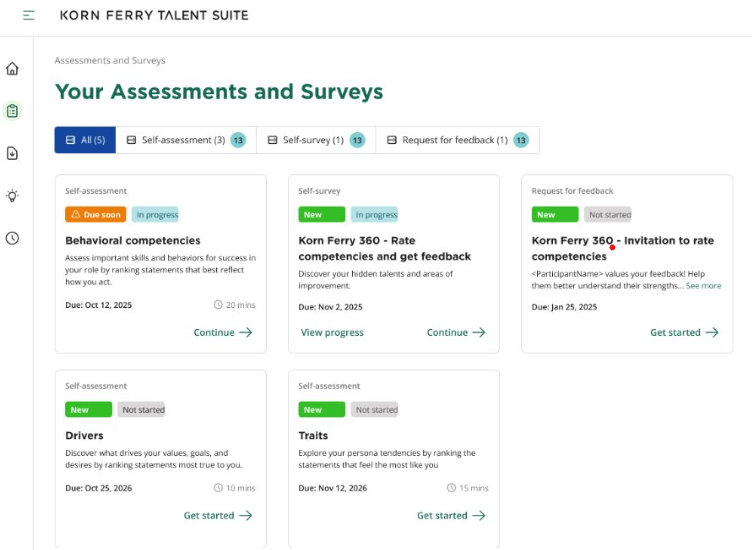Click Get started on the Traits card
752x550 pixels.
[x=451, y=515]
